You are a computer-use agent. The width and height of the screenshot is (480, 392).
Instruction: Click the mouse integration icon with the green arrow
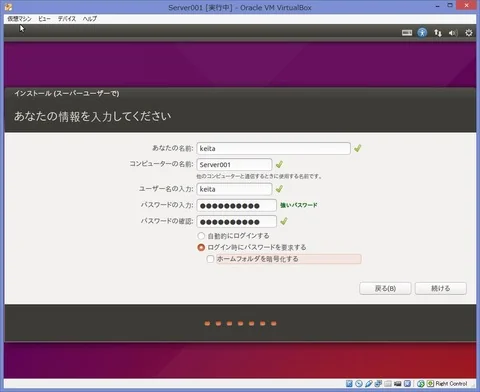[x=421, y=384]
